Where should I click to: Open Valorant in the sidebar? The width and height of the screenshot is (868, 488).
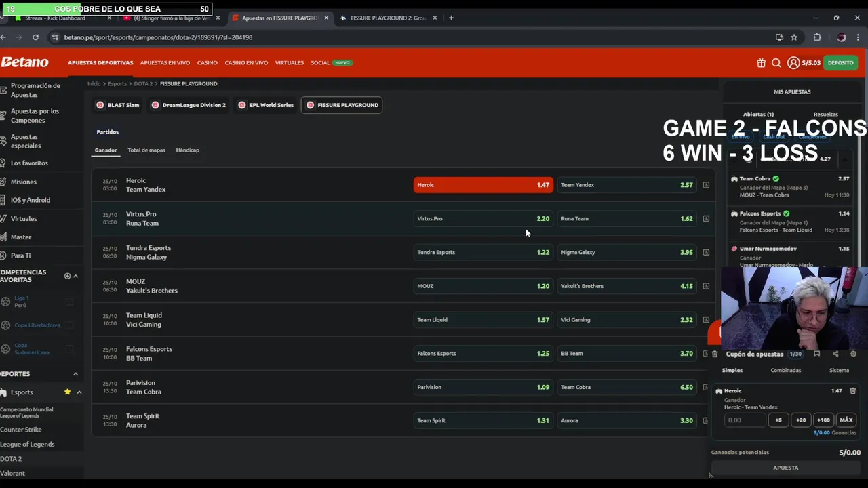pyautogui.click(x=13, y=474)
